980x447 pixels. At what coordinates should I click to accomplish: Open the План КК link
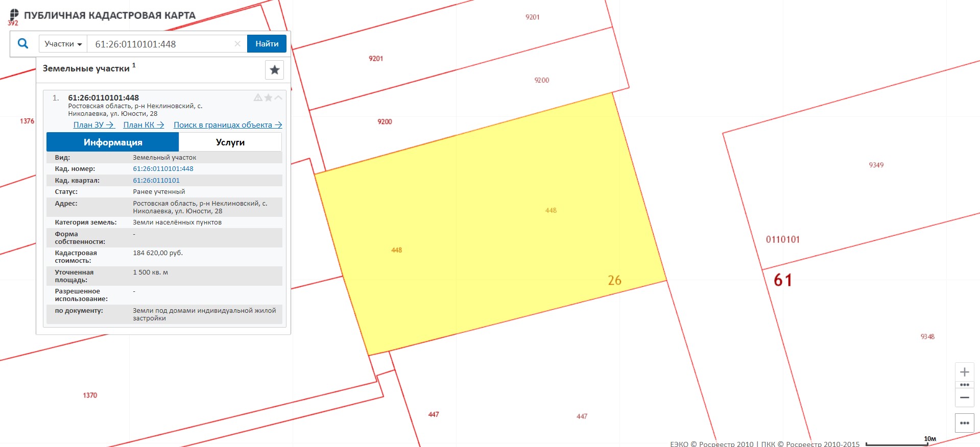click(x=144, y=125)
